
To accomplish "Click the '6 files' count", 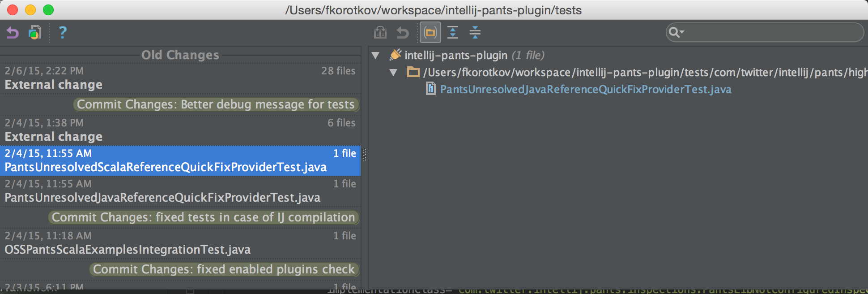I will [x=341, y=123].
